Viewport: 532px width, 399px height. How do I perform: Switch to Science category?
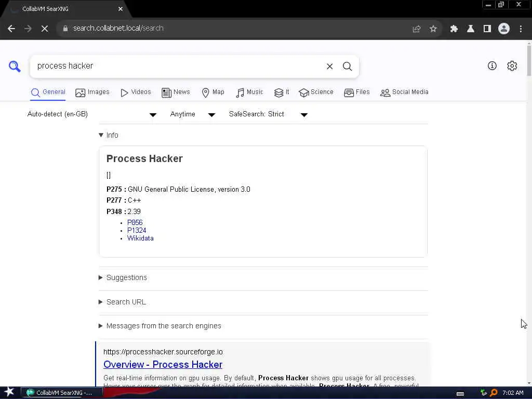pos(316,92)
